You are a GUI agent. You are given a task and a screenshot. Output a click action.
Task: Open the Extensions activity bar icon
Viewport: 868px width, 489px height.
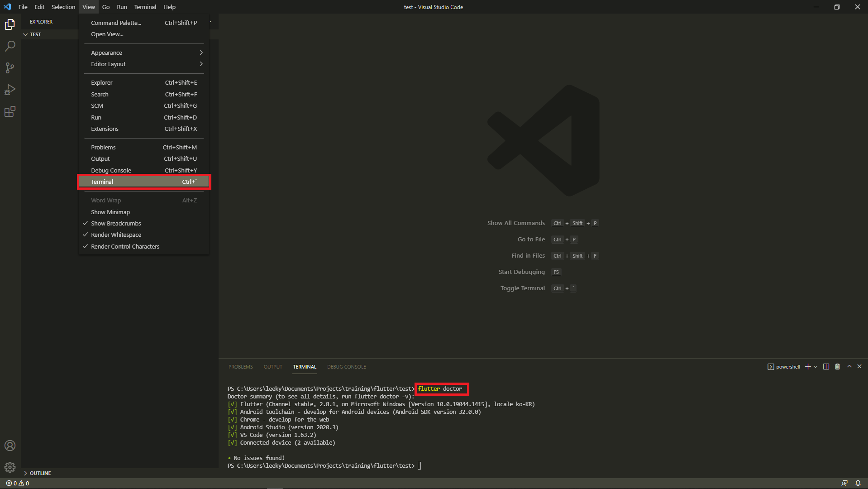point(10,111)
